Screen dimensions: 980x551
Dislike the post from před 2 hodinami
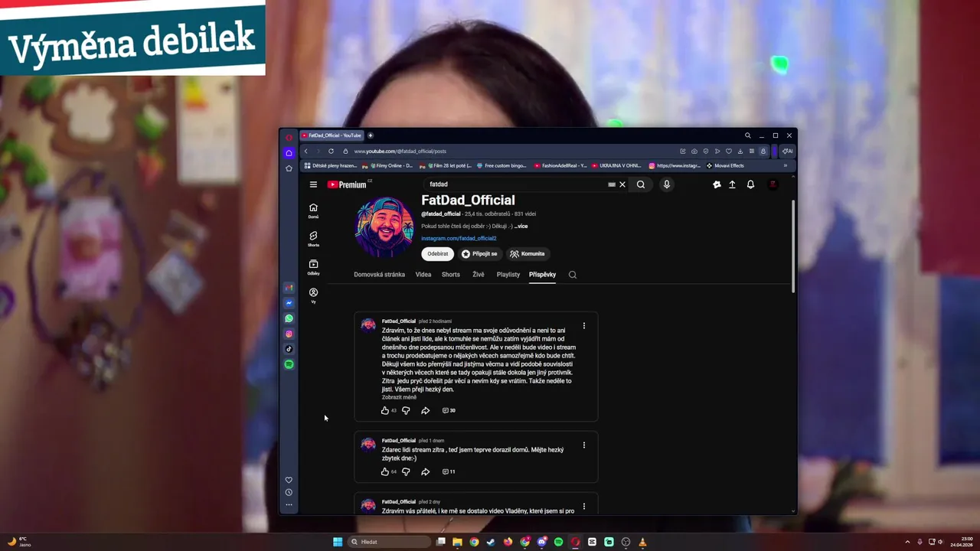(406, 410)
